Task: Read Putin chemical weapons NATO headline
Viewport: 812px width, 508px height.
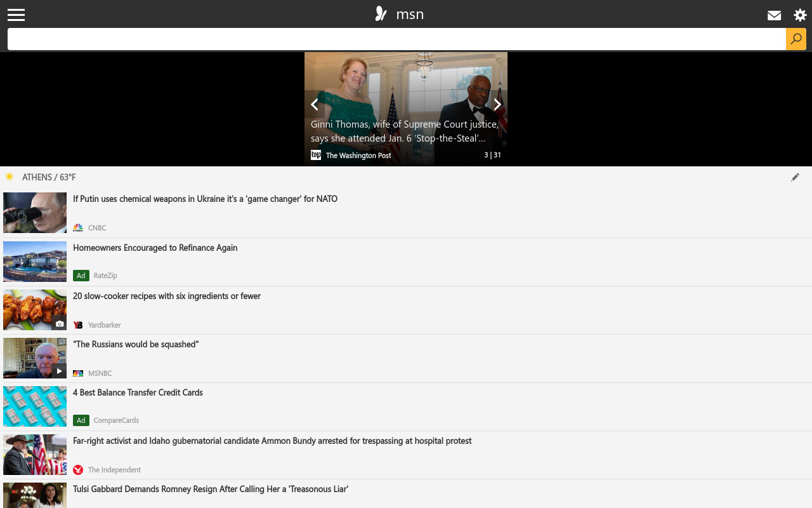Action: click(205, 199)
